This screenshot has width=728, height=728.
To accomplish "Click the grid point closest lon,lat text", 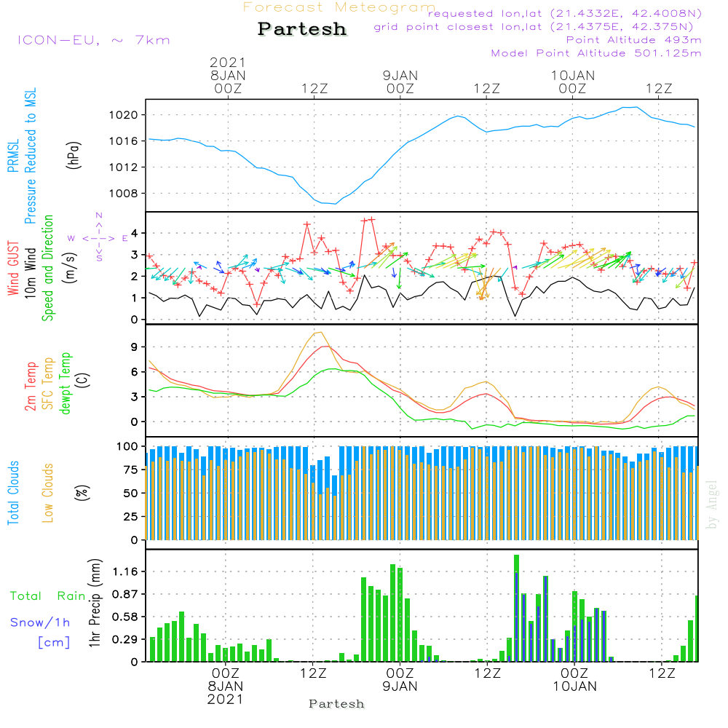I will pos(538,27).
